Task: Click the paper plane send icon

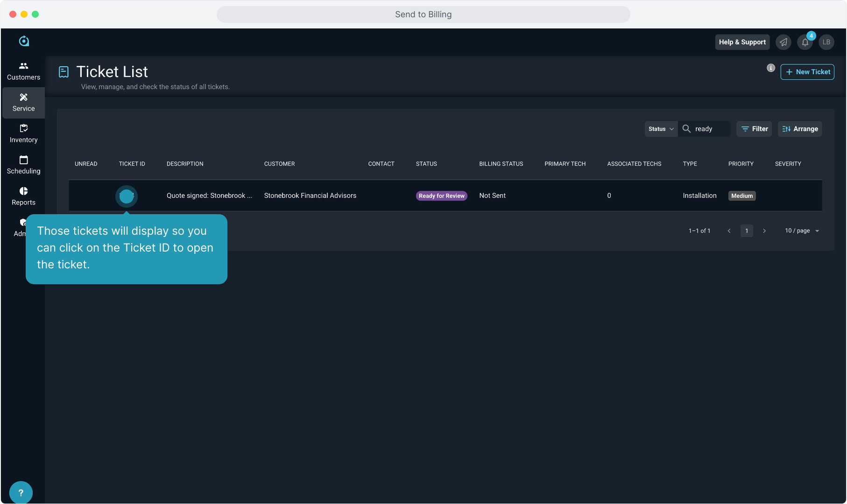Action: tap(783, 42)
